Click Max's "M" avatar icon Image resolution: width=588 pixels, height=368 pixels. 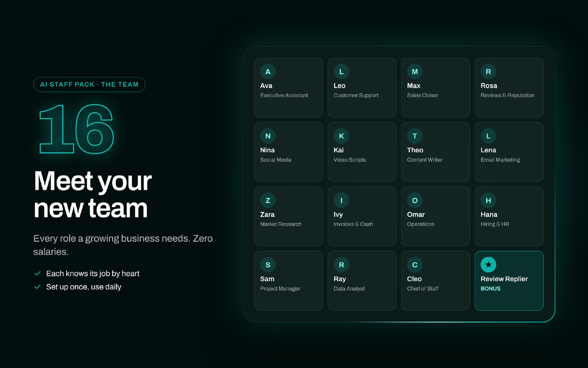415,72
